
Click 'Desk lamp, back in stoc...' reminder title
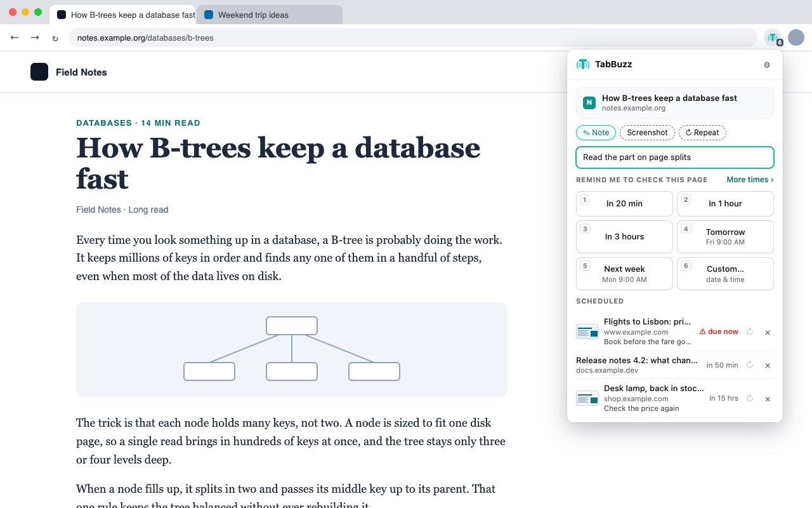tap(654, 388)
